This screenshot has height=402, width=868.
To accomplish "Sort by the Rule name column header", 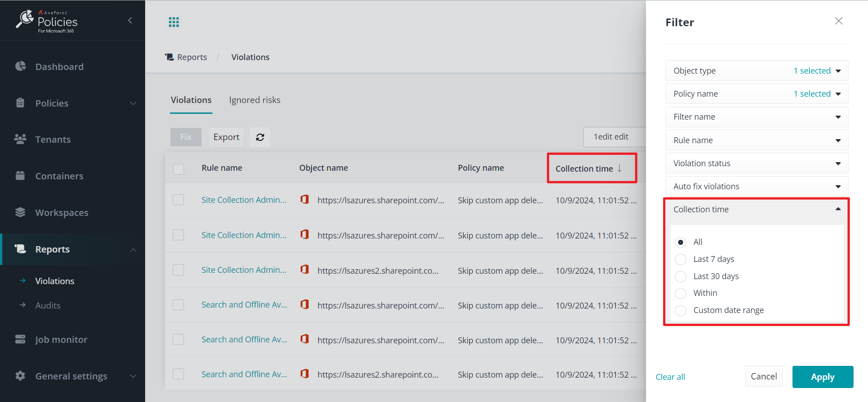I will 222,168.
